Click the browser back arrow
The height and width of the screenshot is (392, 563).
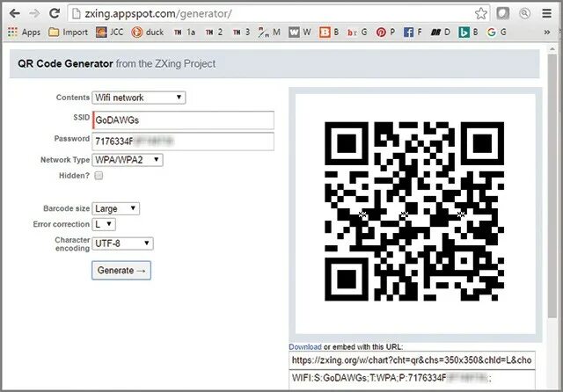(x=15, y=14)
